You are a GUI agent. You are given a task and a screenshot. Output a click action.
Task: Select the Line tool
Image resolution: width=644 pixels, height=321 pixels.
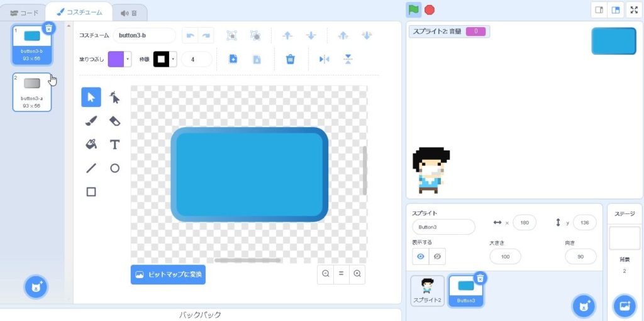(x=91, y=168)
